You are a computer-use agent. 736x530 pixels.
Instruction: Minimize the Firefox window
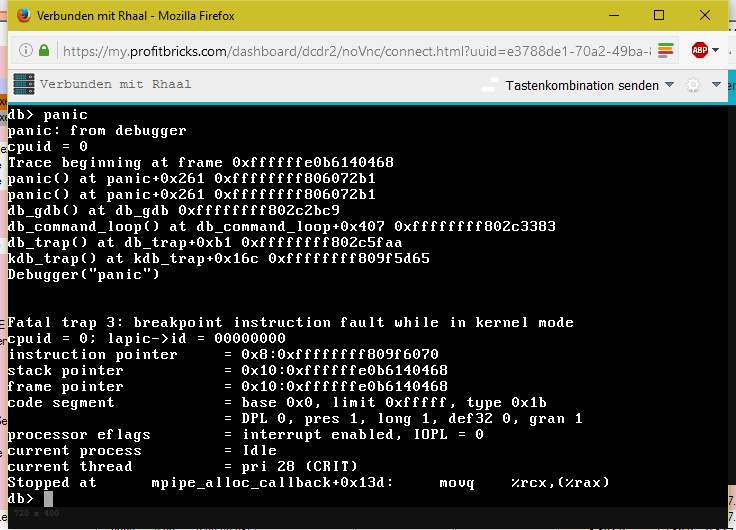pos(611,16)
